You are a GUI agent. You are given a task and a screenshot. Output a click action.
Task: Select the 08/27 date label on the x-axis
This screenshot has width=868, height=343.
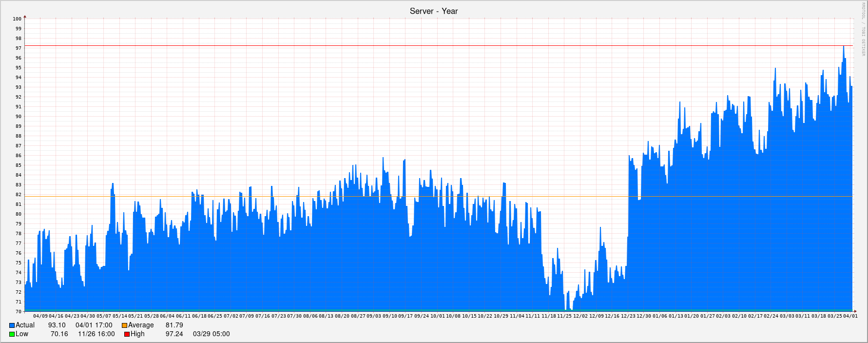coord(358,316)
